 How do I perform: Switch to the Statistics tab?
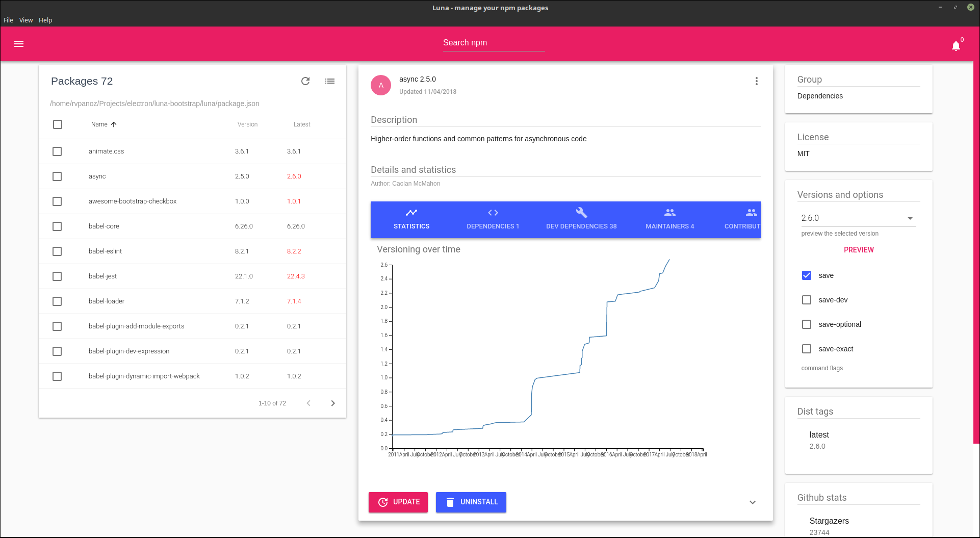[x=411, y=220]
